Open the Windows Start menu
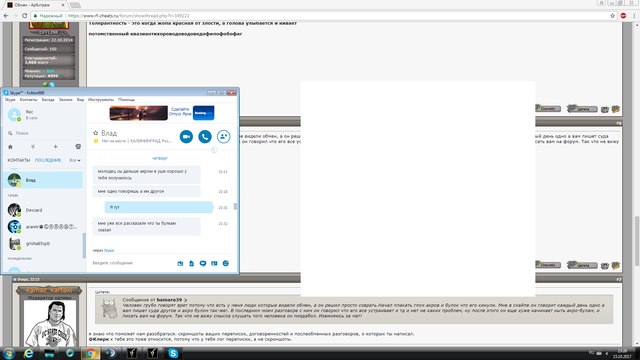Image resolution: width=640 pixels, height=360 pixels. pos(9,353)
